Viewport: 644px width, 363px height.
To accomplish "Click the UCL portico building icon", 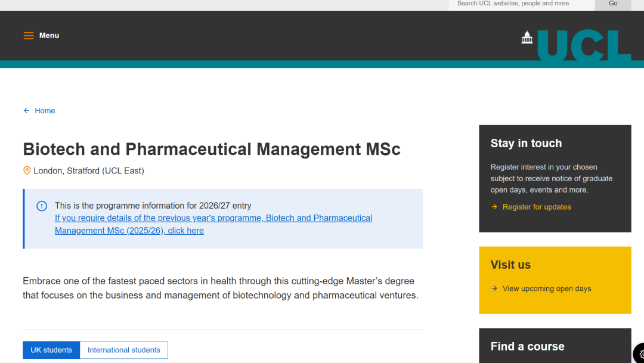I will pos(527,38).
